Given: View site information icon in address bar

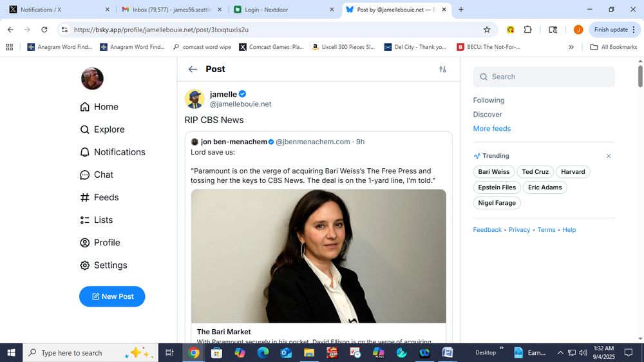Looking at the screenshot, I should tap(64, 30).
